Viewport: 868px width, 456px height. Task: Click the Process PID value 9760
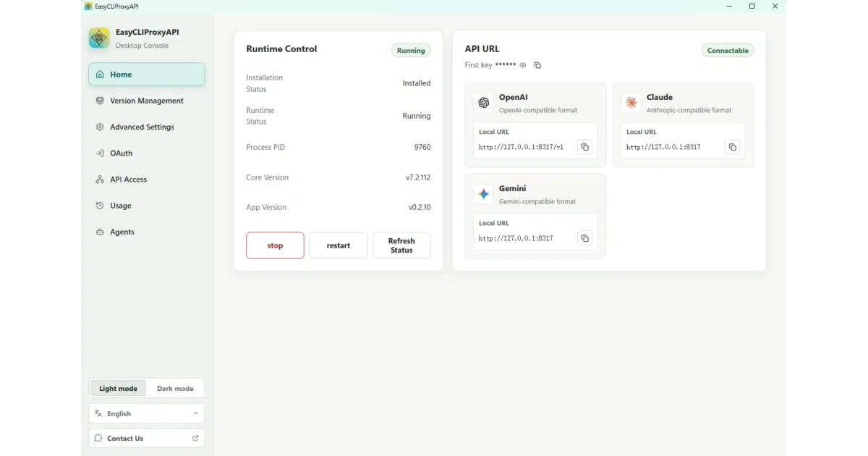click(422, 147)
